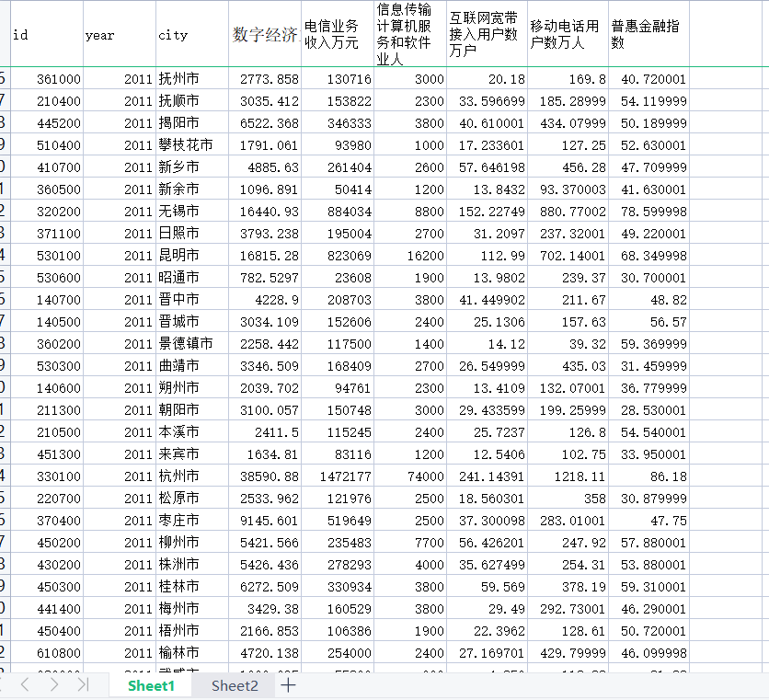Go to previous sheet arrow
The width and height of the screenshot is (769, 700).
[x=26, y=684]
